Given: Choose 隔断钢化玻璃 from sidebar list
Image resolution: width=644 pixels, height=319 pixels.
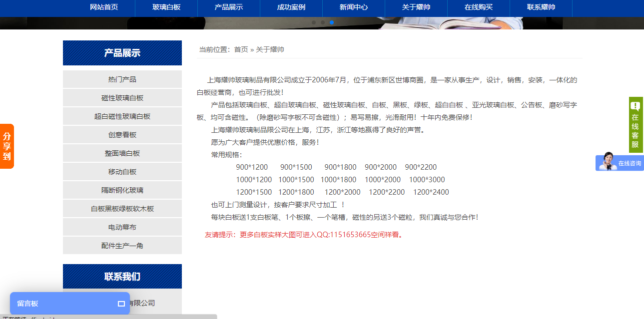Looking at the screenshot, I should tap(122, 190).
